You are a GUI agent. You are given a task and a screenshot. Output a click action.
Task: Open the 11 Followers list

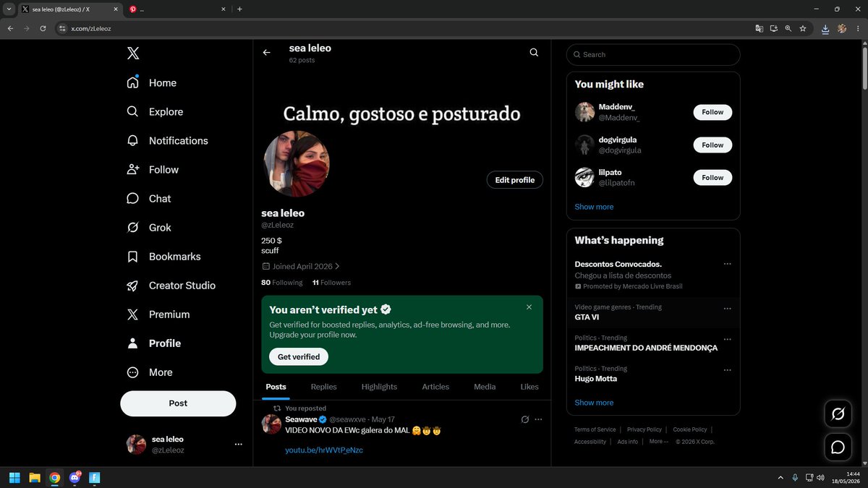(331, 283)
